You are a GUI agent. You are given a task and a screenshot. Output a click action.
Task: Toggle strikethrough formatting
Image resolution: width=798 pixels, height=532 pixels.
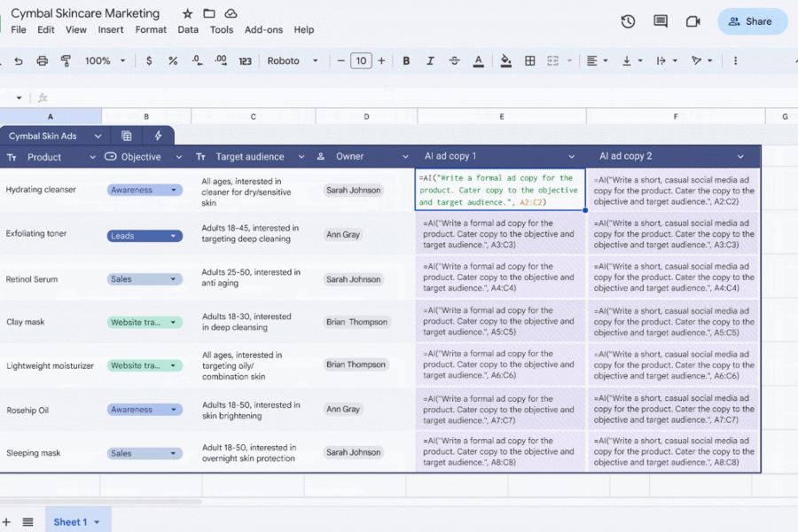454,61
